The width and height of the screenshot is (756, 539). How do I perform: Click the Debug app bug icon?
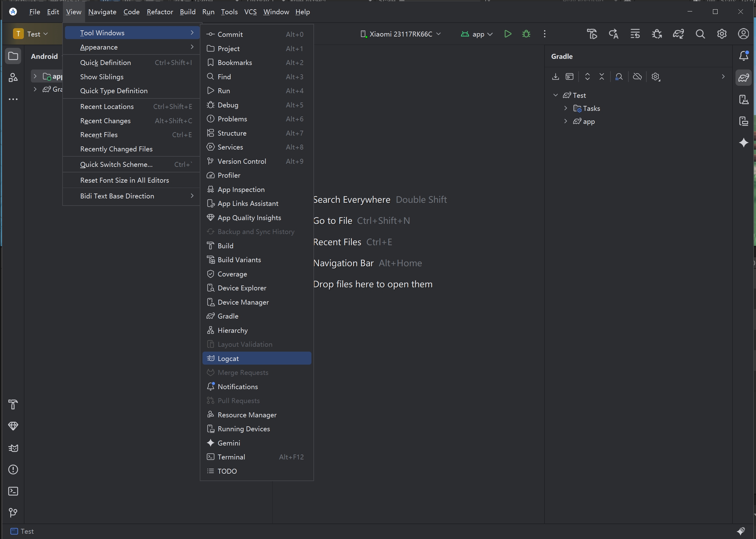[x=526, y=34]
